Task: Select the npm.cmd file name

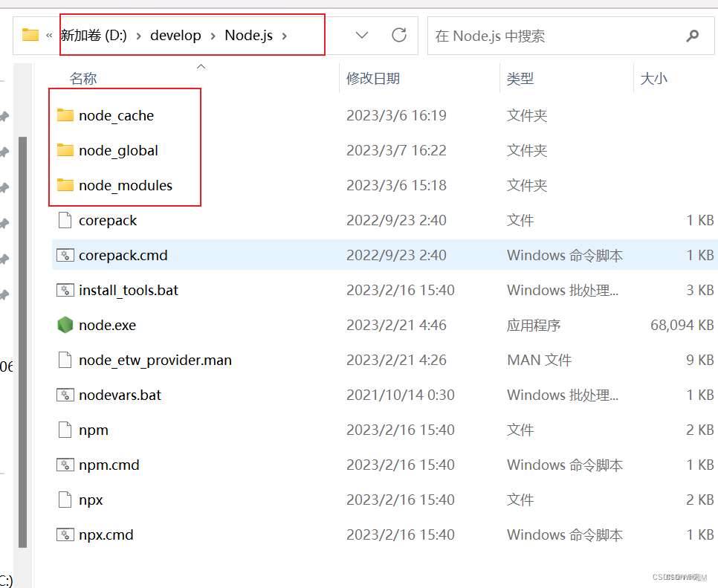Action: click(x=109, y=465)
